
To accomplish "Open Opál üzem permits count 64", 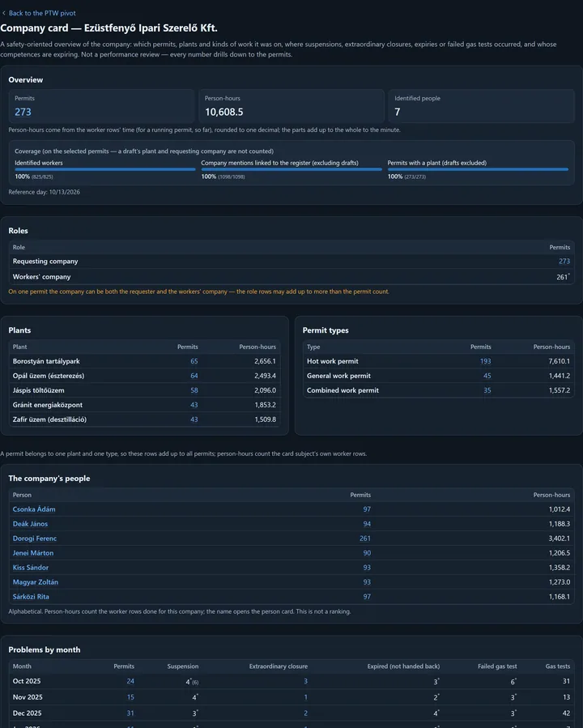I will click(194, 376).
